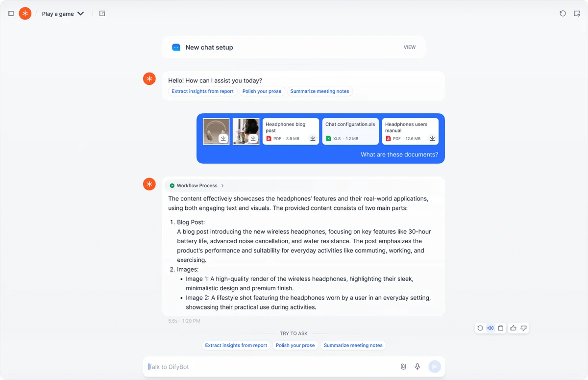Attach a file with the paperclip icon

[403, 366]
